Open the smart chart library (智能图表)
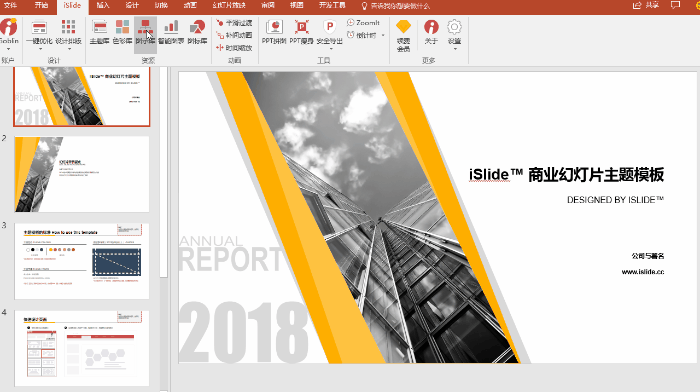The width and height of the screenshot is (700, 392). (171, 32)
